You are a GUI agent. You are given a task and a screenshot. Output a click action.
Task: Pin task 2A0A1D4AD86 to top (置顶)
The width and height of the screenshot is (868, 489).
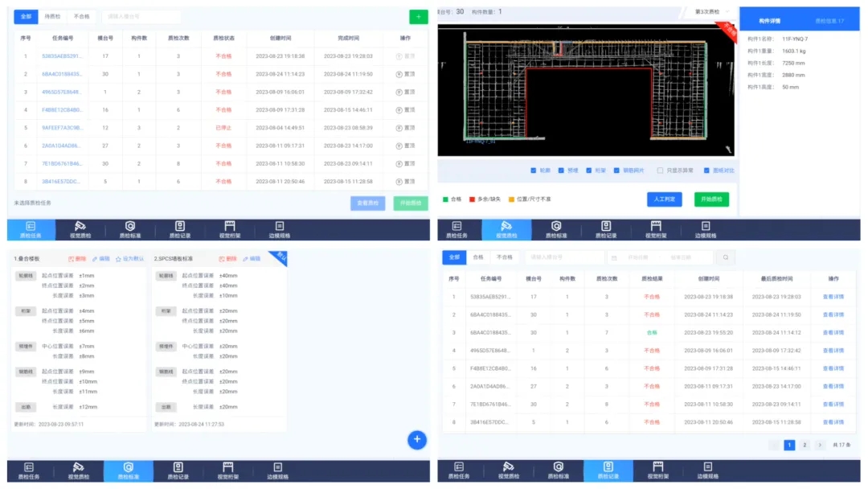pyautogui.click(x=405, y=146)
